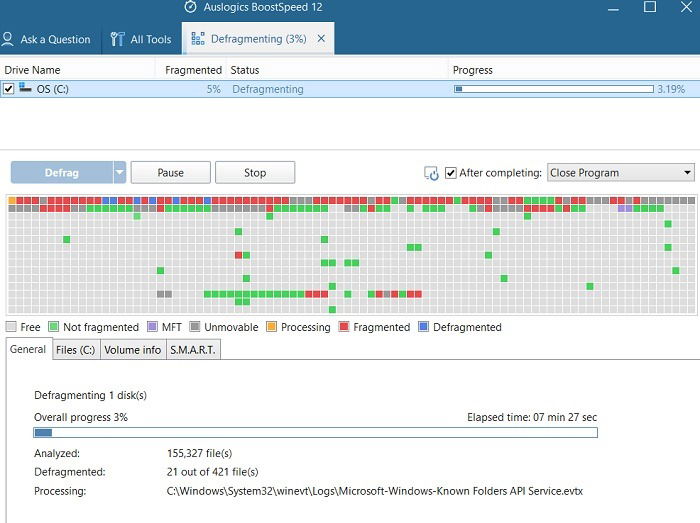Click the OS (C:) drive progress bar

554,89
